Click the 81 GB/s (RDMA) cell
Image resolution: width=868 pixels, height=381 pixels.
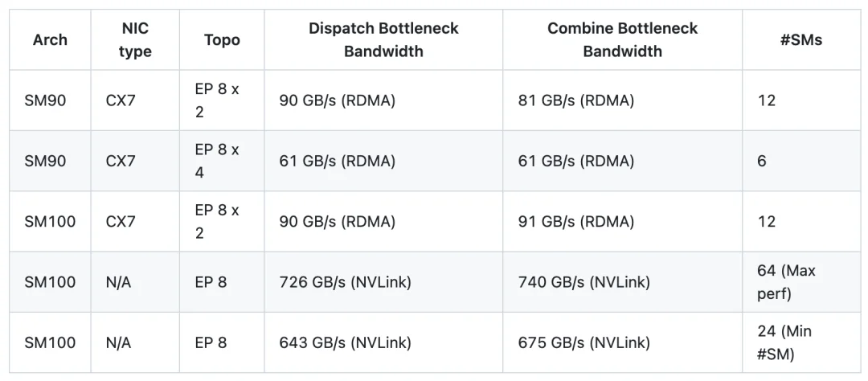[576, 100]
